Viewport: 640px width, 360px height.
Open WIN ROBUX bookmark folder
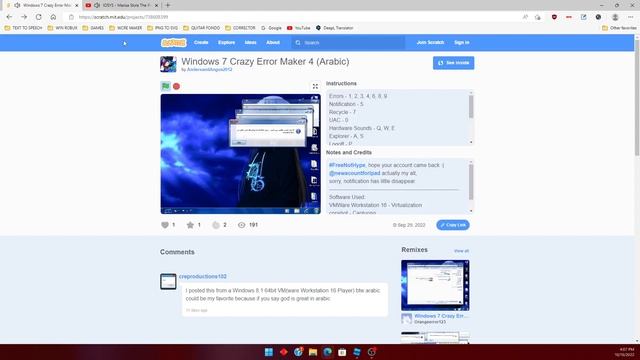62,28
